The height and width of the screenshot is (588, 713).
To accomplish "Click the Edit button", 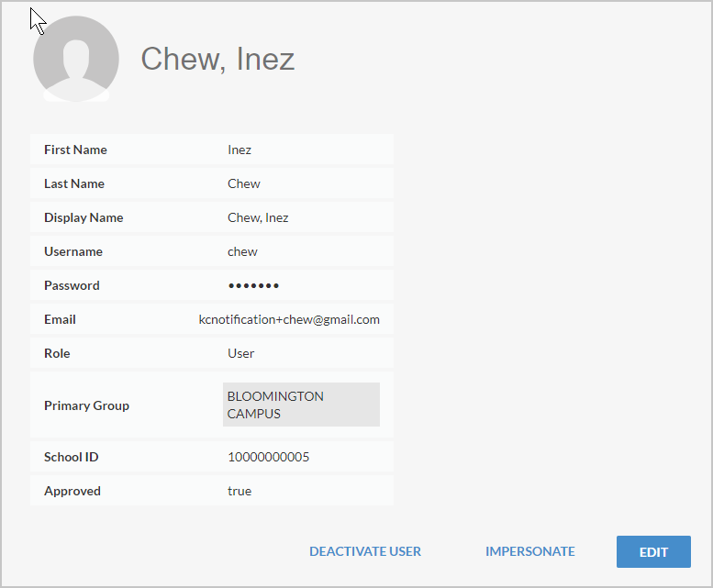I will [x=653, y=551].
